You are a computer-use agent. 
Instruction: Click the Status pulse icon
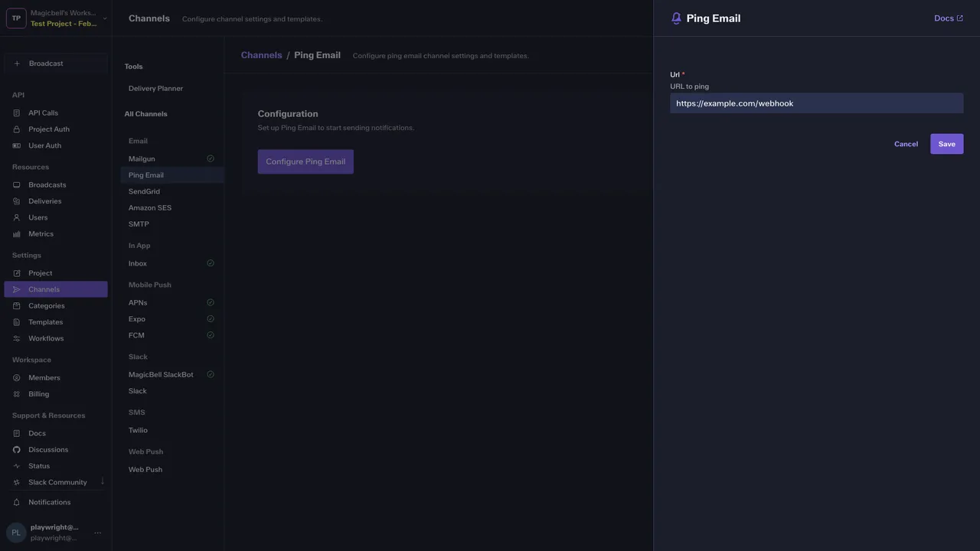[17, 466]
